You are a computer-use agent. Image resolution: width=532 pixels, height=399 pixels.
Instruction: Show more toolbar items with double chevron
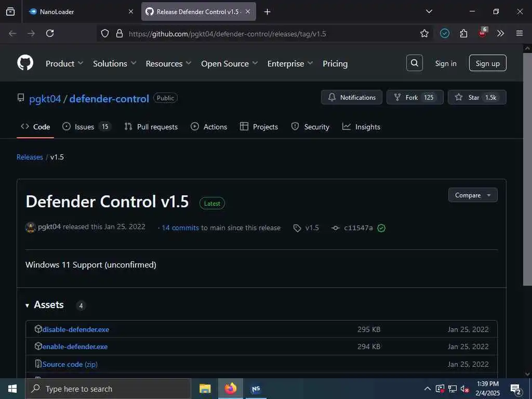point(500,33)
